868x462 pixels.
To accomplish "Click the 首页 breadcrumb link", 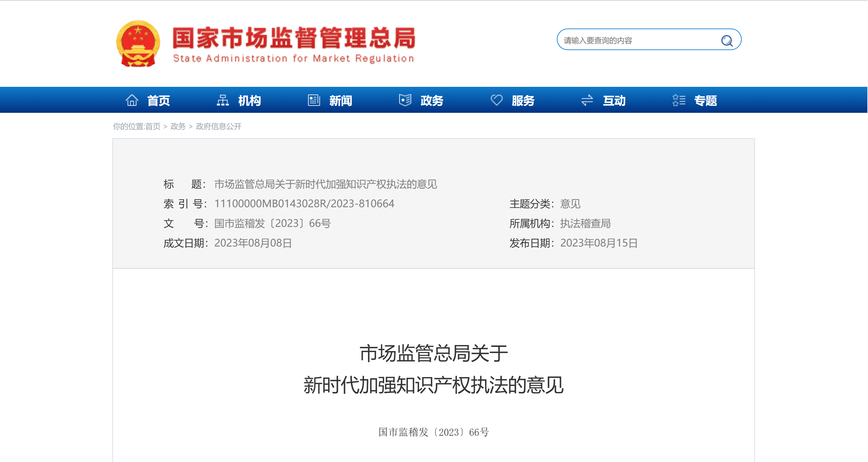I will click(x=153, y=126).
